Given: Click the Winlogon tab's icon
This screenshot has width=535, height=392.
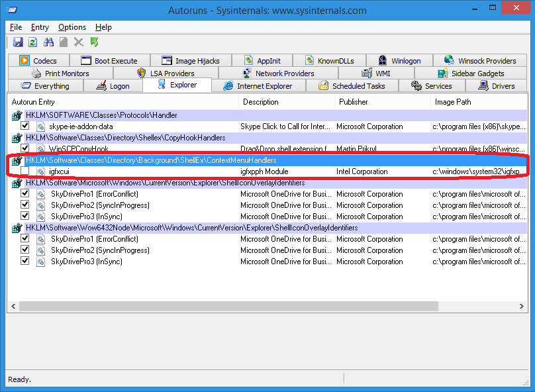Looking at the screenshot, I should point(383,60).
